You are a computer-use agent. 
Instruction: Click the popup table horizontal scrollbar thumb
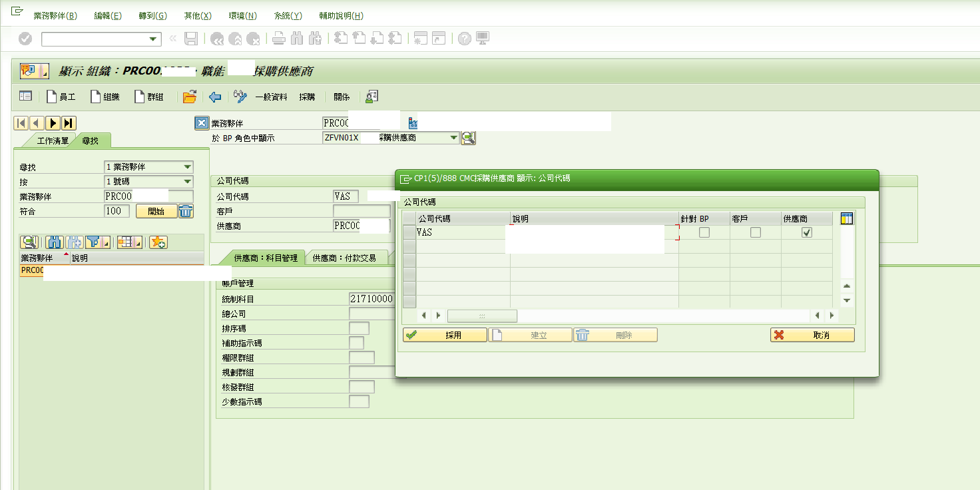pos(482,316)
